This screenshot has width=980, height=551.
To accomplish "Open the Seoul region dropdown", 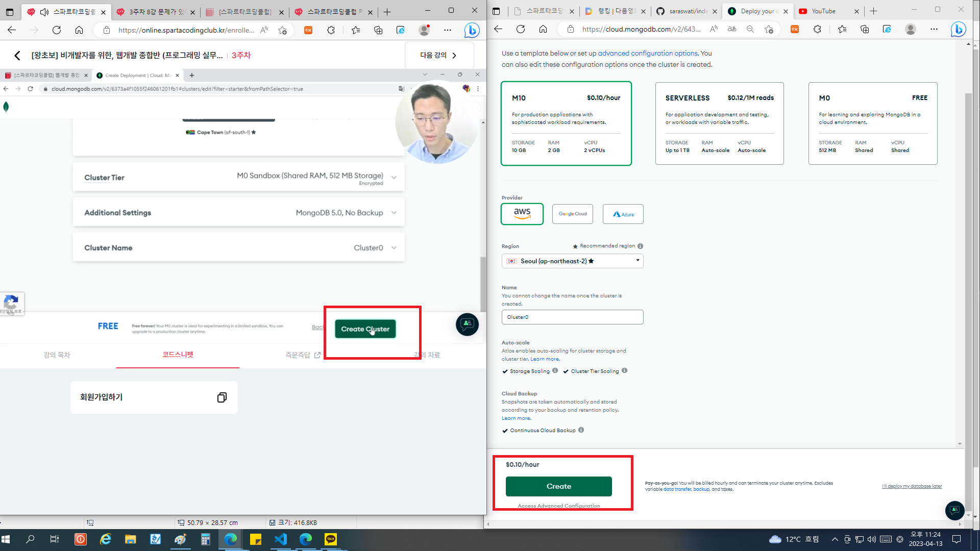I will 572,261.
